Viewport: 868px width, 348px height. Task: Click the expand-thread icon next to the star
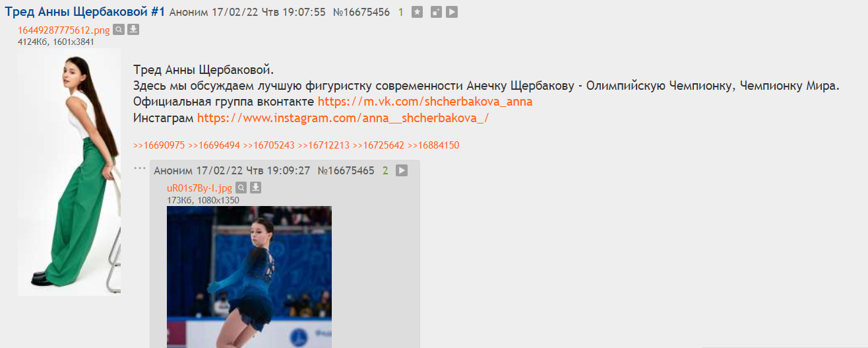click(435, 12)
